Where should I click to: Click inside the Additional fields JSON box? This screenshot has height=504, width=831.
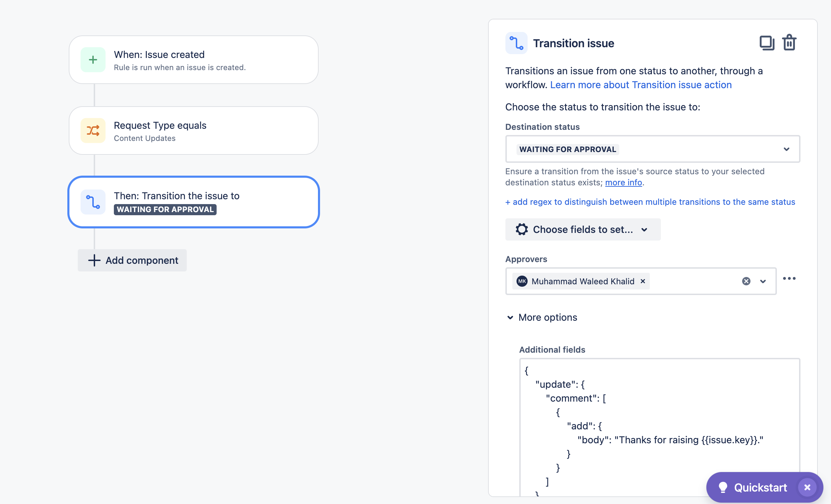point(660,427)
